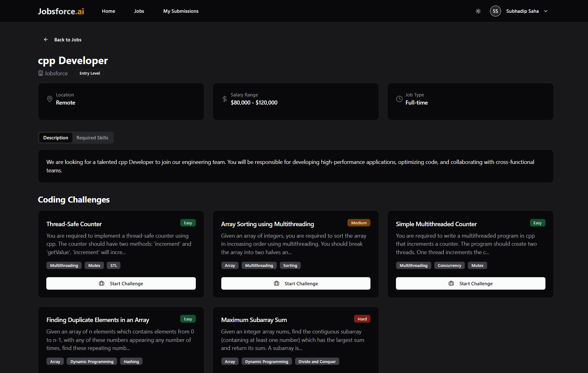Start the Simple Multithreaded Counter challenge
This screenshot has height=373, width=588.
click(470, 283)
